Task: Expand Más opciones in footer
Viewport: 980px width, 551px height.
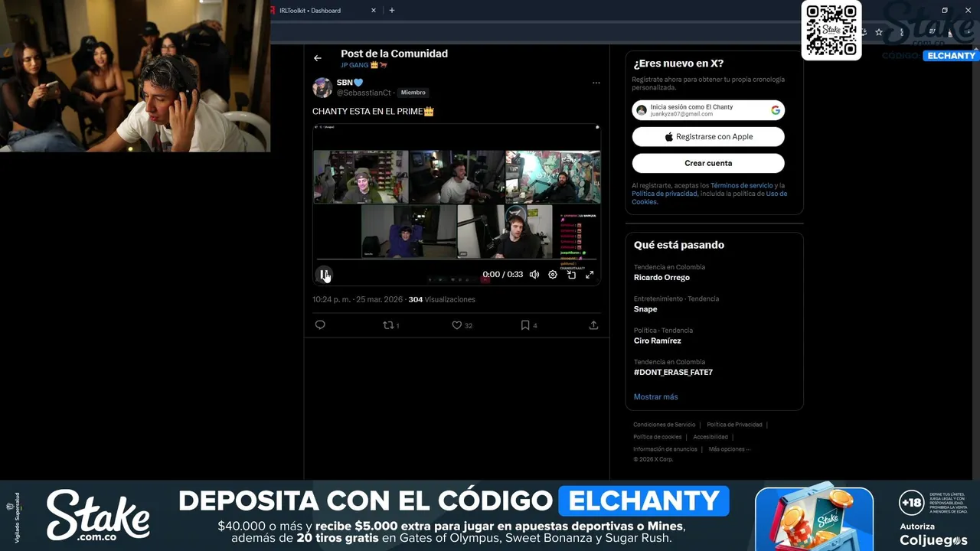Action: click(729, 449)
